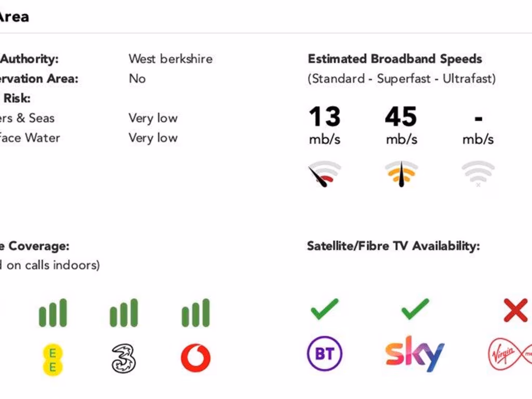Screen dimensions: 532x399
Task: Click the BT logo
Action: click(x=325, y=354)
